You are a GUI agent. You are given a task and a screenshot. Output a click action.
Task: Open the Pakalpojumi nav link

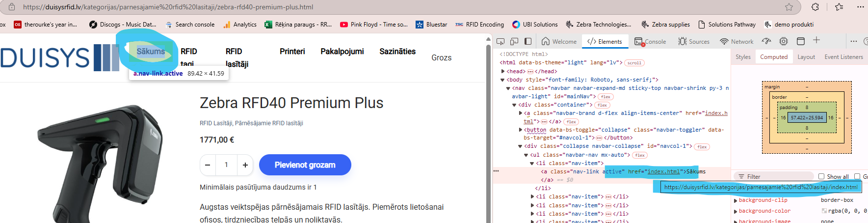tap(342, 52)
